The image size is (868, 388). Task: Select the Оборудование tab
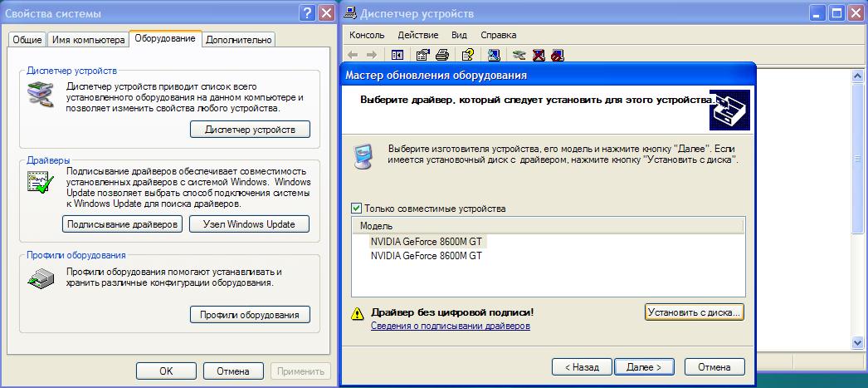165,38
